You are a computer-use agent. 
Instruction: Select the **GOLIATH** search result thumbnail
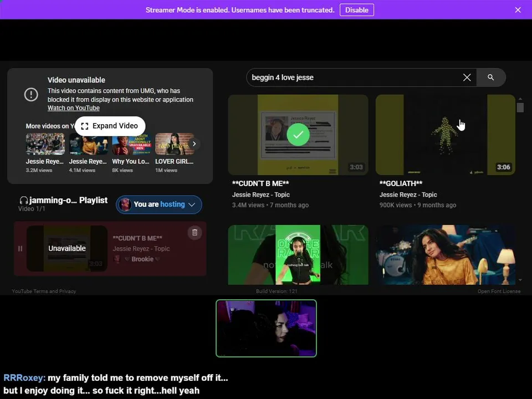point(445,135)
